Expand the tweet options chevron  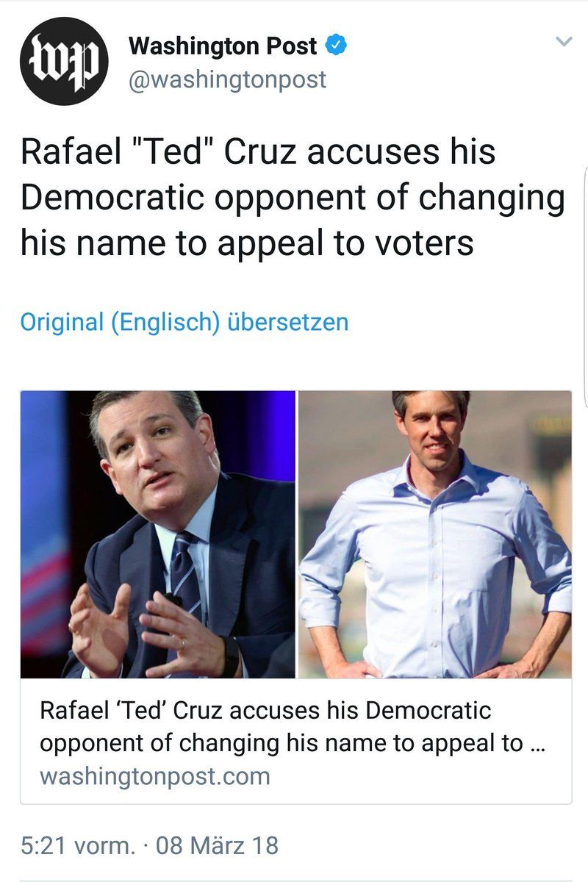pos(563,42)
